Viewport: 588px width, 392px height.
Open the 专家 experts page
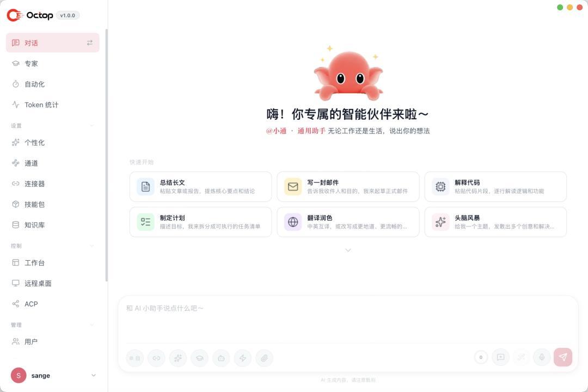[x=52, y=63]
